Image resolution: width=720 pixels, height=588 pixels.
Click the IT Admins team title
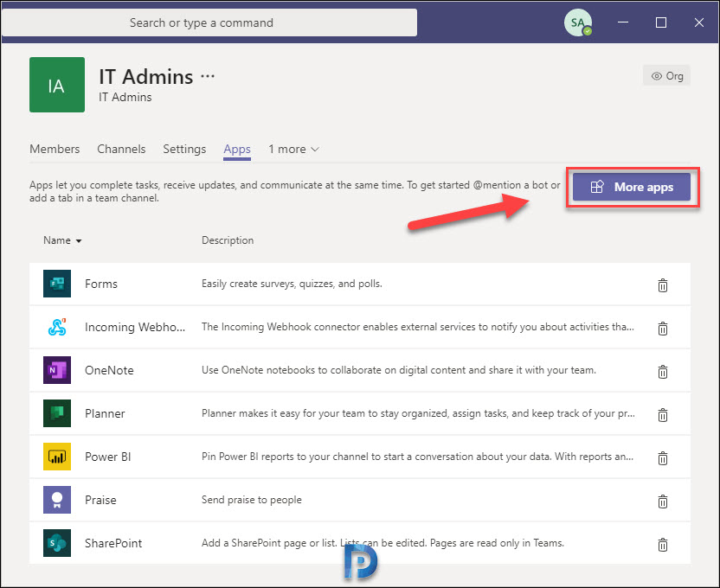pos(146,76)
